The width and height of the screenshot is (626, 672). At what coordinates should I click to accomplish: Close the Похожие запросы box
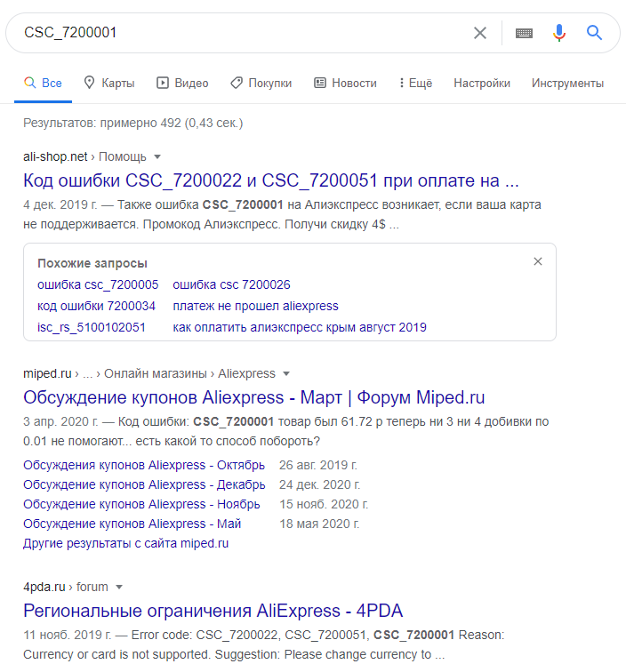538,261
